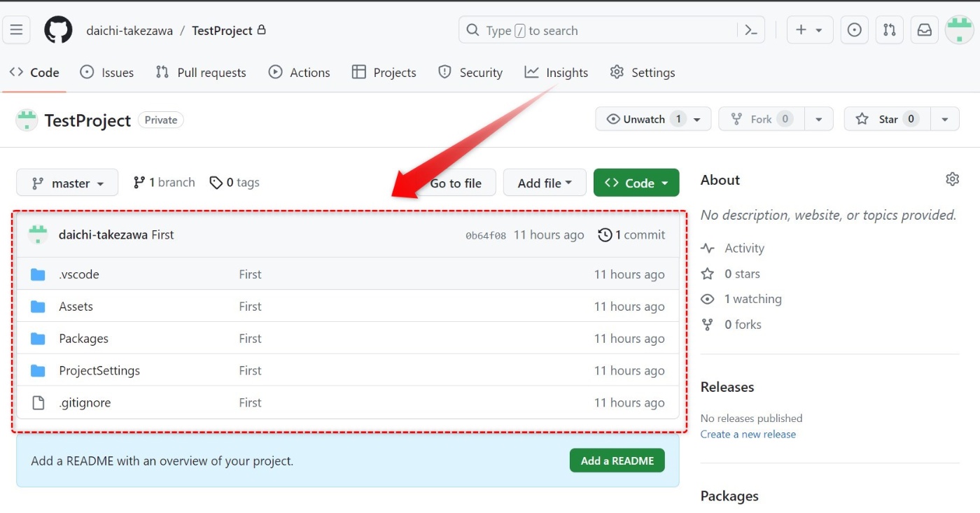Open the user avatar menu
This screenshot has width=980, height=513.
[x=959, y=30]
